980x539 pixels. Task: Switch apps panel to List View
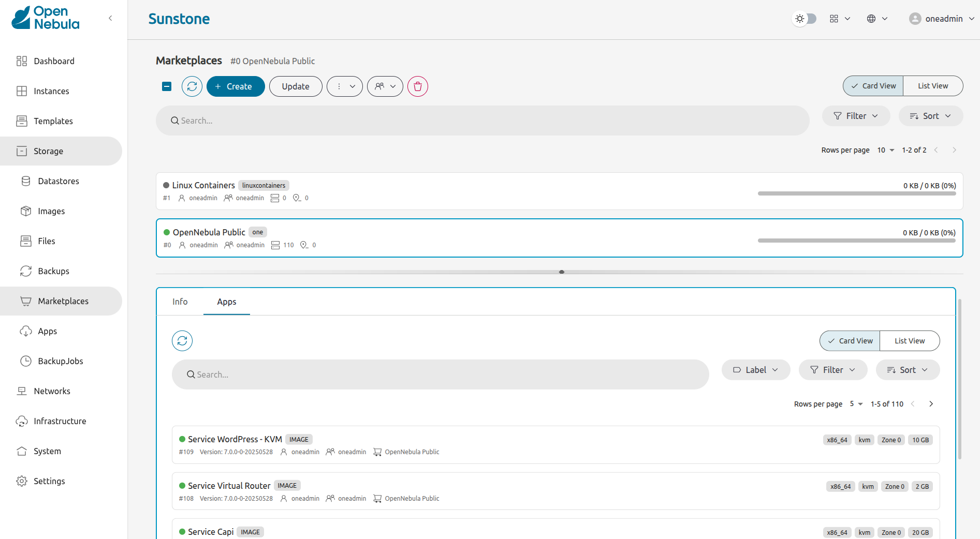click(910, 341)
